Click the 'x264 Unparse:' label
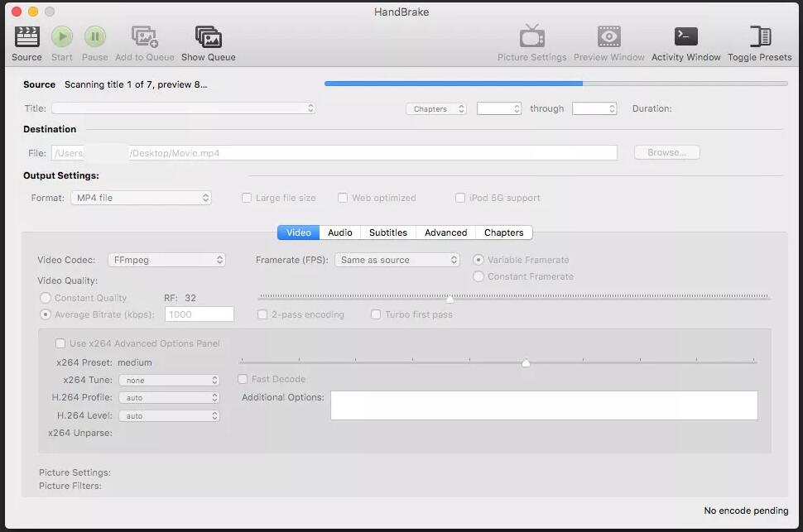803x532 pixels. pyautogui.click(x=80, y=433)
